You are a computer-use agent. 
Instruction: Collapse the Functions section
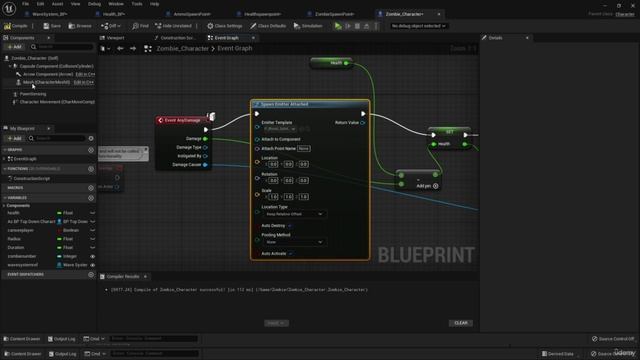click(x=4, y=169)
